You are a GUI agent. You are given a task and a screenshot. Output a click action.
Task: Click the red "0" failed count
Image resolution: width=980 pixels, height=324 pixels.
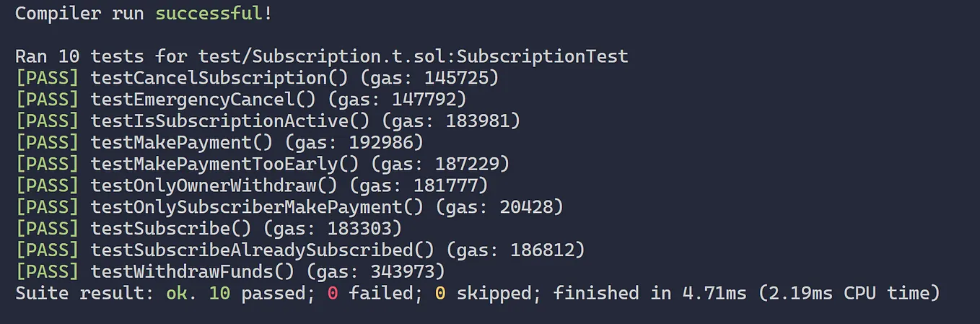(x=333, y=294)
